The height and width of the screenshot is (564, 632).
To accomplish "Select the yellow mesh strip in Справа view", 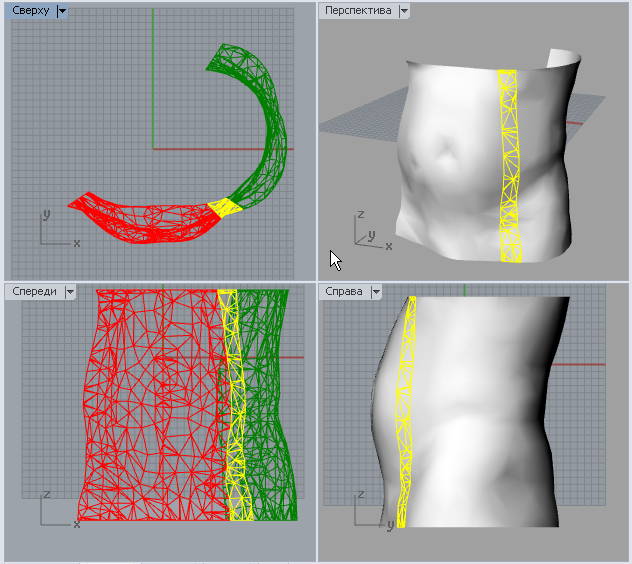I will 405,411.
